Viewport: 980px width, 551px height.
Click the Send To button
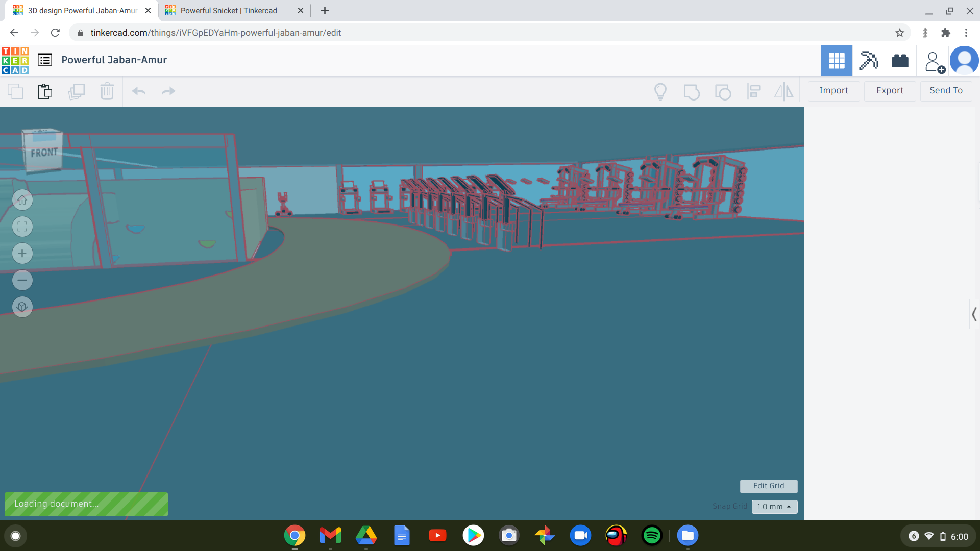tap(946, 91)
